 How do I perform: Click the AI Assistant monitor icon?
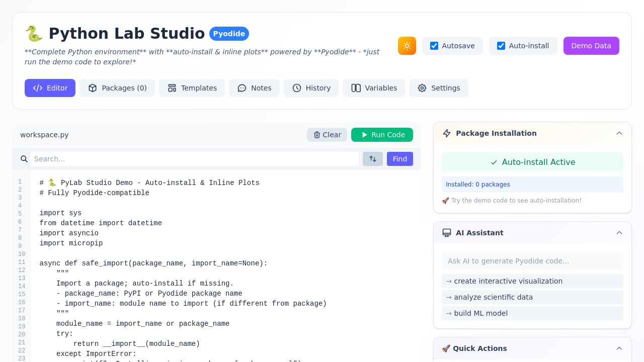[447, 233]
